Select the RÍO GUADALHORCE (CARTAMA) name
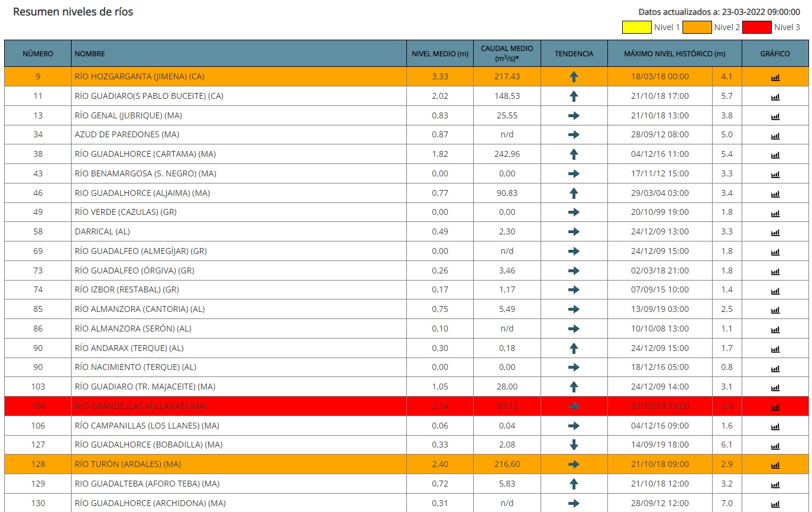 (145, 154)
